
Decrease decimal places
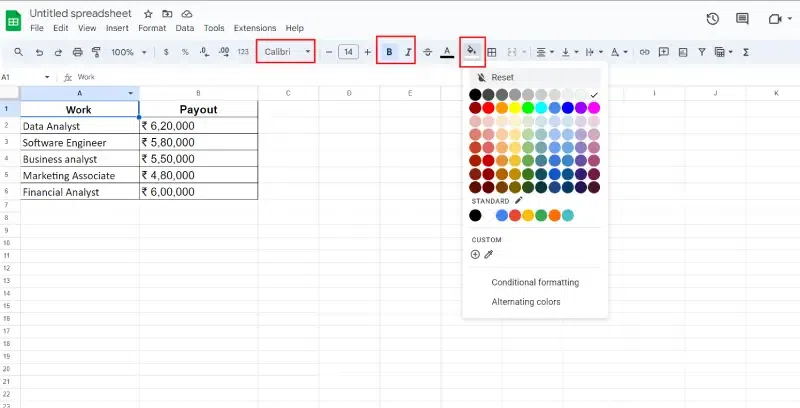point(204,52)
